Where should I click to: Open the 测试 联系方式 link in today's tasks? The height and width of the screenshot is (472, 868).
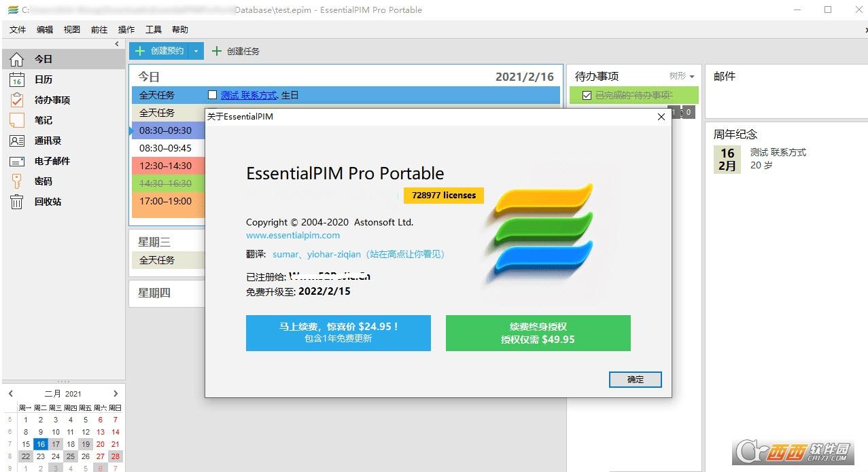click(249, 95)
